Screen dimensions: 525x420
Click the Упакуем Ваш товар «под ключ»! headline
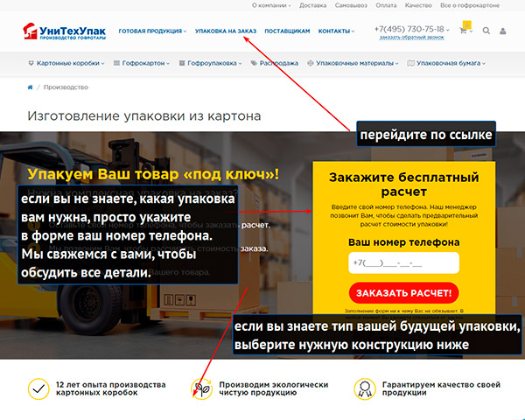153,174
